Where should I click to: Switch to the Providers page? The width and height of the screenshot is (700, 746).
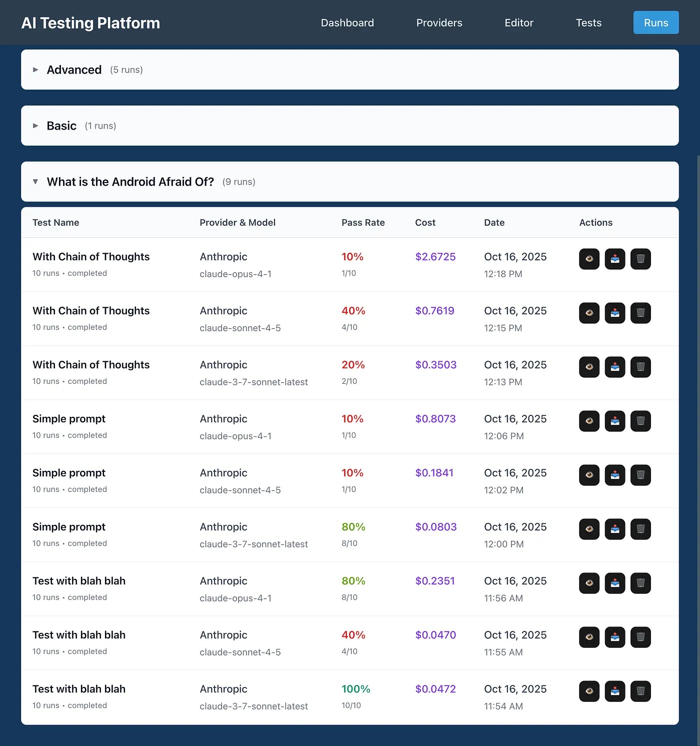(439, 23)
